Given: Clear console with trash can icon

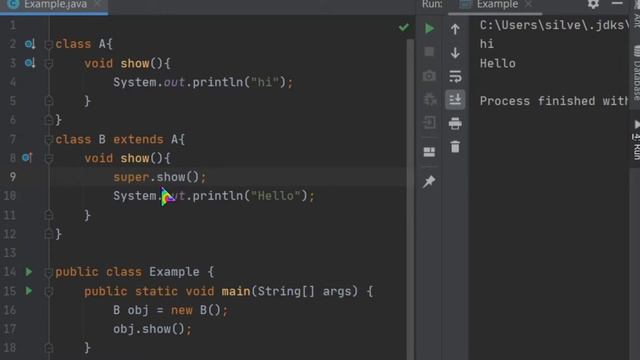Looking at the screenshot, I should (455, 147).
